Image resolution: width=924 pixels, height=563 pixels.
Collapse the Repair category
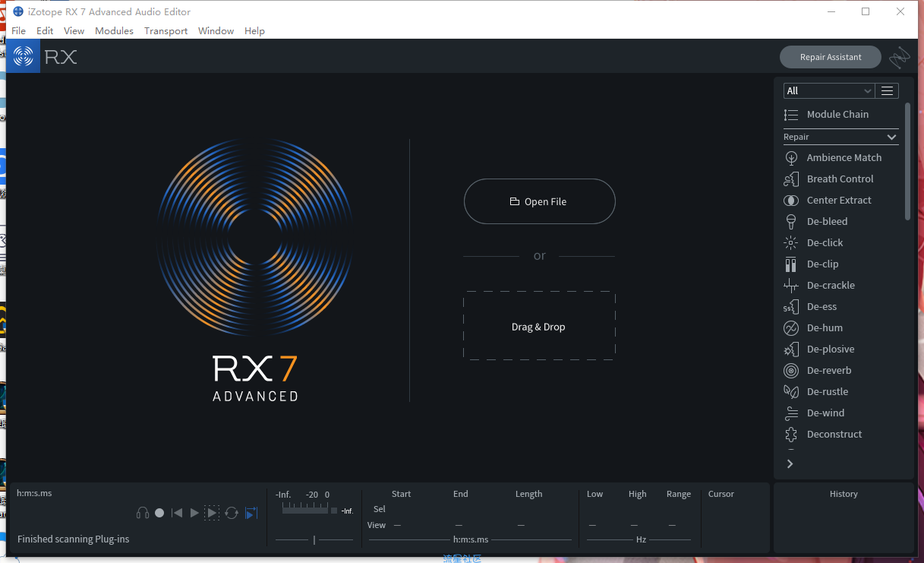point(841,137)
